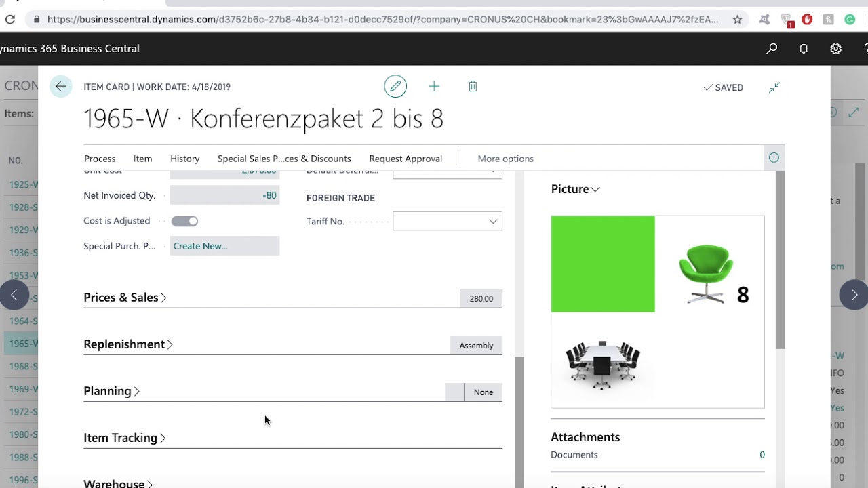Image resolution: width=868 pixels, height=488 pixels.
Task: Open Special Sales Prices & Discounts menu
Action: coord(284,158)
